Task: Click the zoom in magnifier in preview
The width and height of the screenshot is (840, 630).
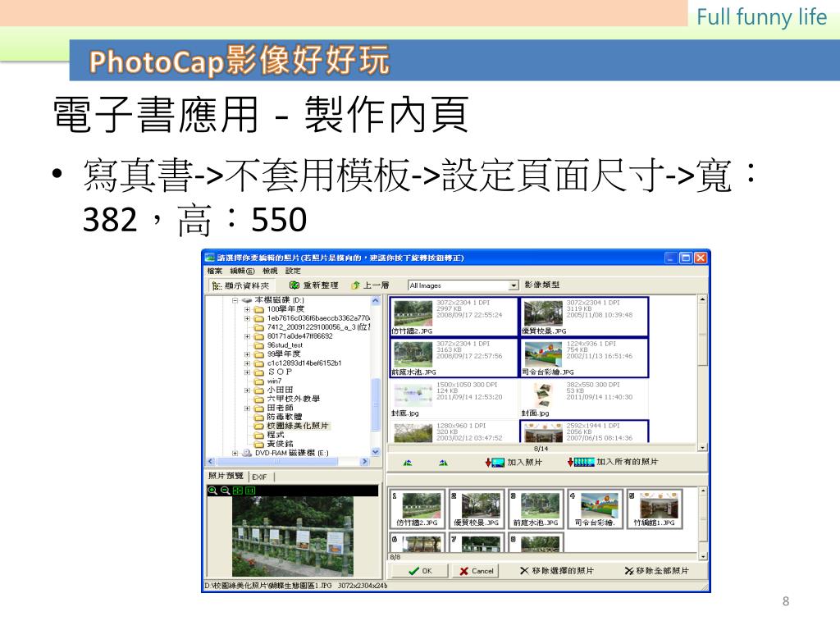Action: pos(212,491)
